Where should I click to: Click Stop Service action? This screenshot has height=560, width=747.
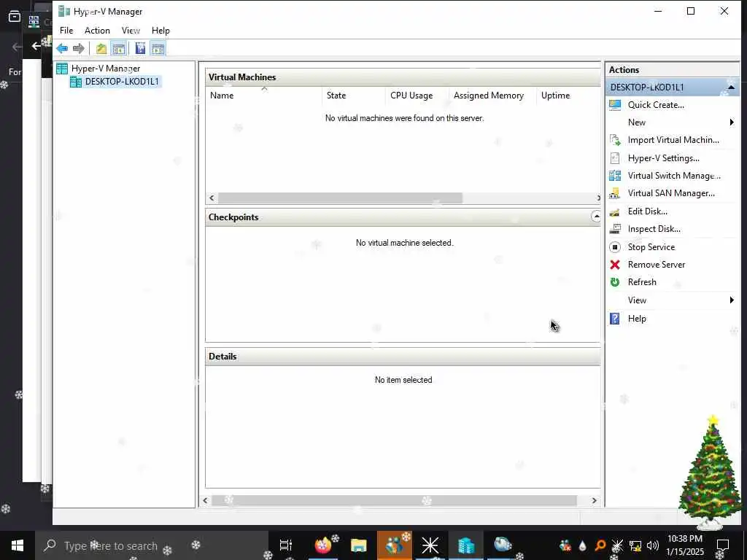tap(651, 247)
